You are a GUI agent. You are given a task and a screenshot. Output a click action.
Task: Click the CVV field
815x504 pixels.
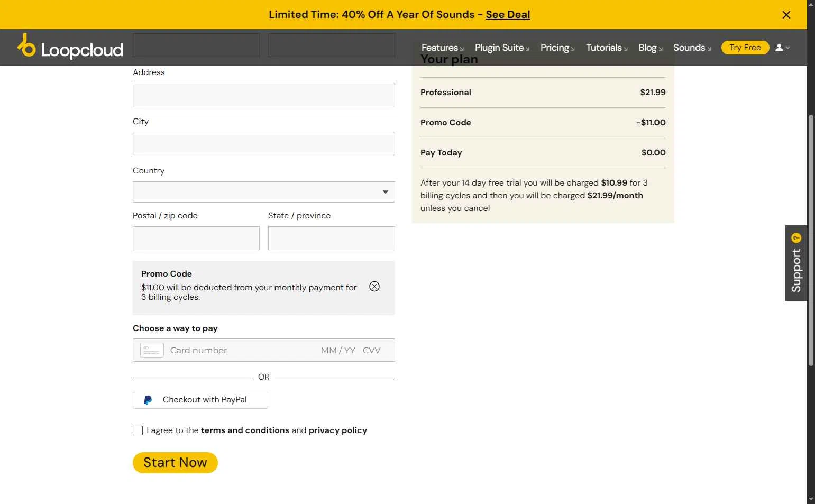372,350
